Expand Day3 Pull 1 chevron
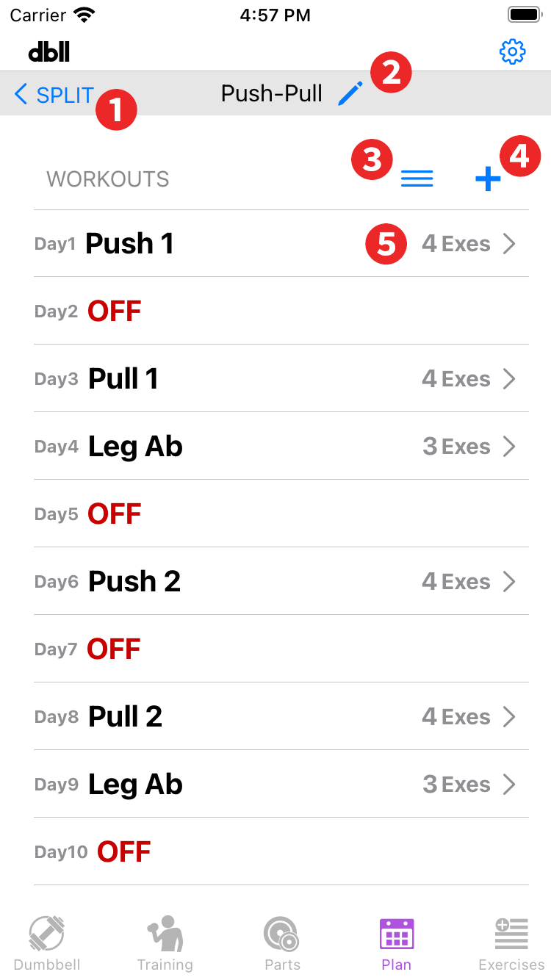 point(509,379)
